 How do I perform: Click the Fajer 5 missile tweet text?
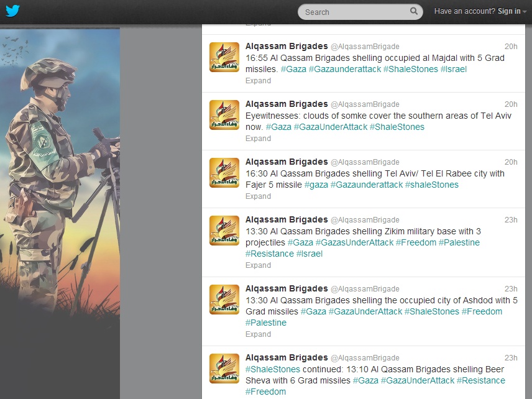pos(375,179)
